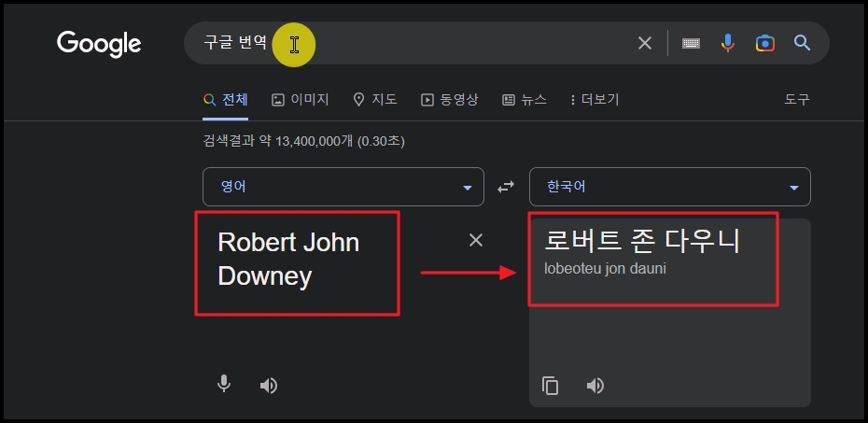
Task: Click the magnifier search button
Action: coord(802,43)
